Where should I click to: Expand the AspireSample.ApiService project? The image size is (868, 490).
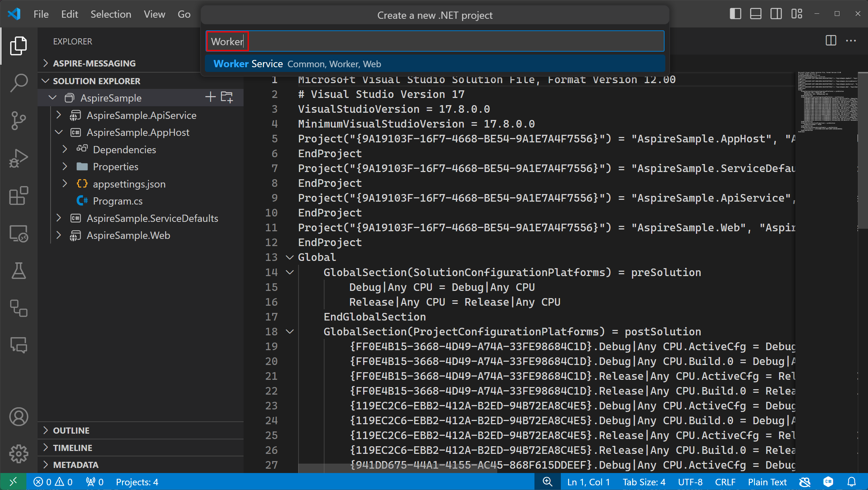[x=59, y=115]
